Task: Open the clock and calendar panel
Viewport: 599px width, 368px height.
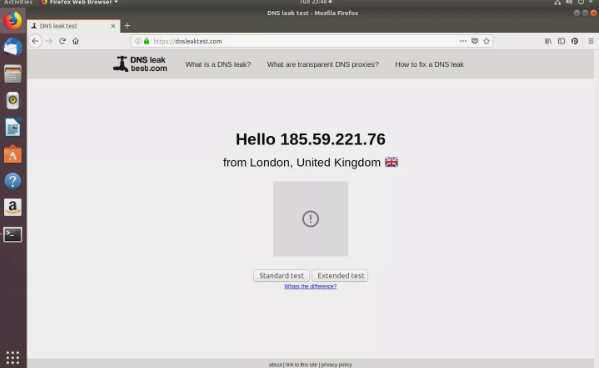Action: click(316, 2)
